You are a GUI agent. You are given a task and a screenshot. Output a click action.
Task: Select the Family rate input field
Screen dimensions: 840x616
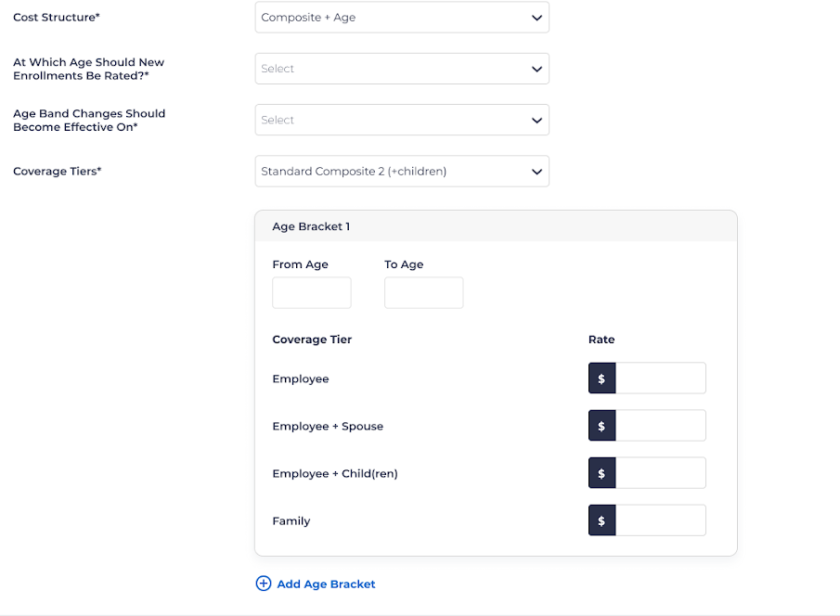[x=660, y=520]
